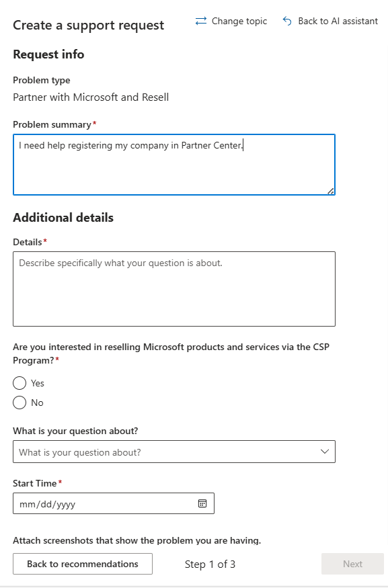388x588 pixels.
Task: Click the "Change topic" link text
Action: click(x=239, y=21)
